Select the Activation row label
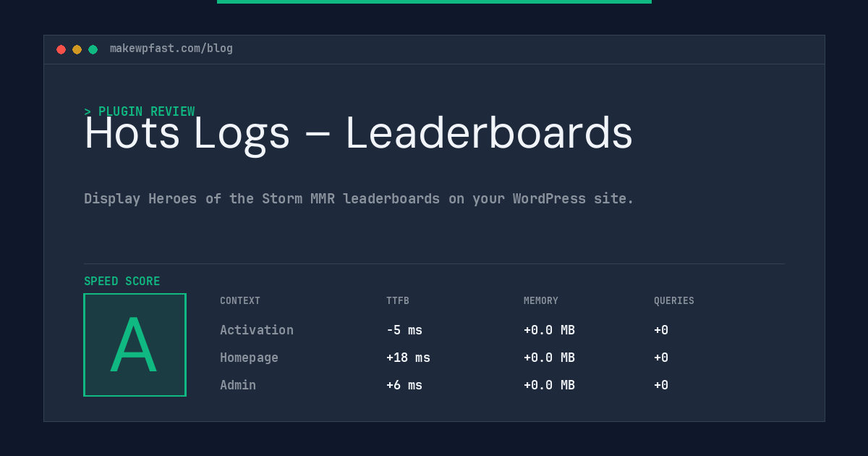This screenshot has height=456, width=868. (257, 330)
